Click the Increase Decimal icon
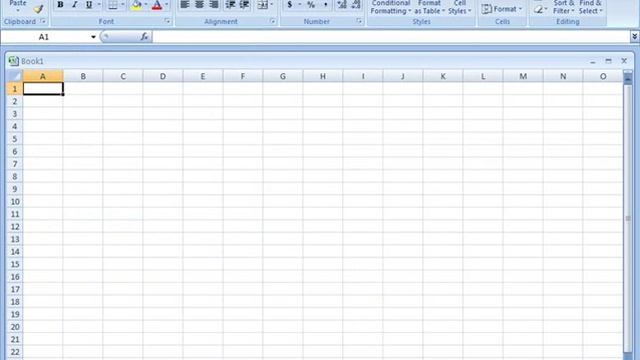Screen dimensions: 640x360 pos(342,5)
